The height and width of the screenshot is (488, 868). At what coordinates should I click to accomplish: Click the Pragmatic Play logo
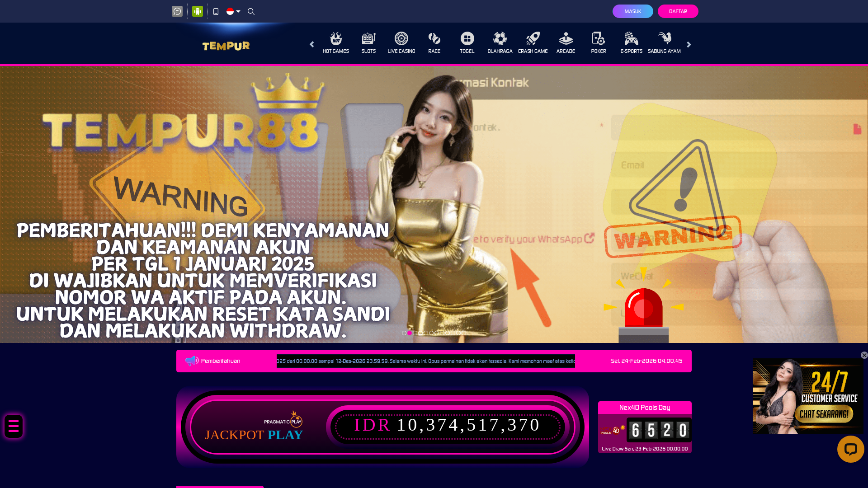[283, 420]
